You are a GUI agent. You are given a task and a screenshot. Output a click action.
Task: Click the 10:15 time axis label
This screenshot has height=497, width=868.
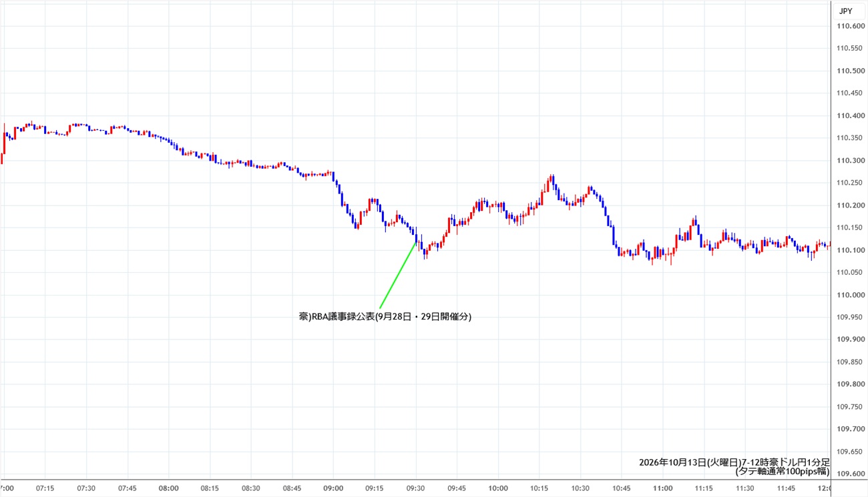[x=539, y=488]
